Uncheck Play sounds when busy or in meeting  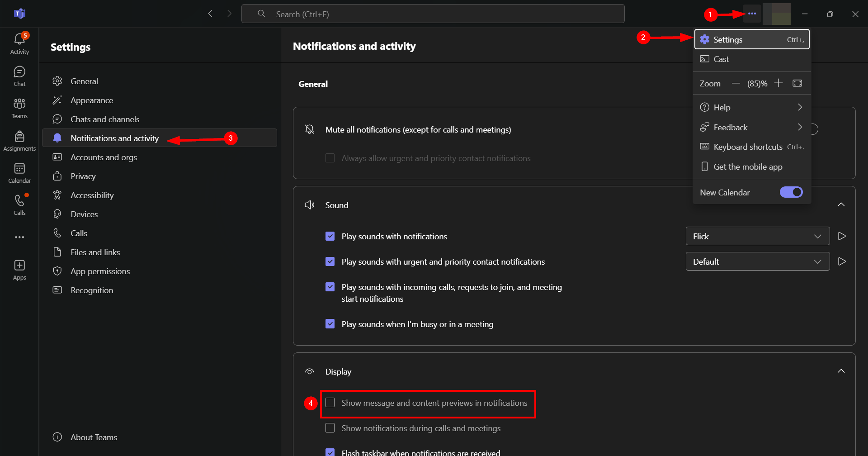[x=330, y=324]
